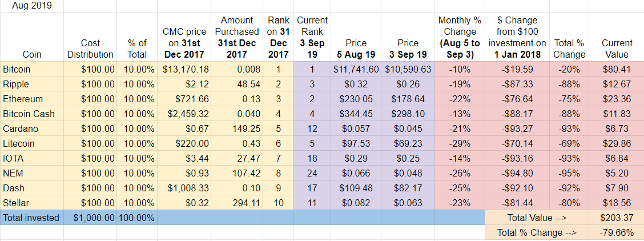The height and width of the screenshot is (241, 644).
Task: Click IOTA amount purchased '27.47'
Action: coord(238,158)
